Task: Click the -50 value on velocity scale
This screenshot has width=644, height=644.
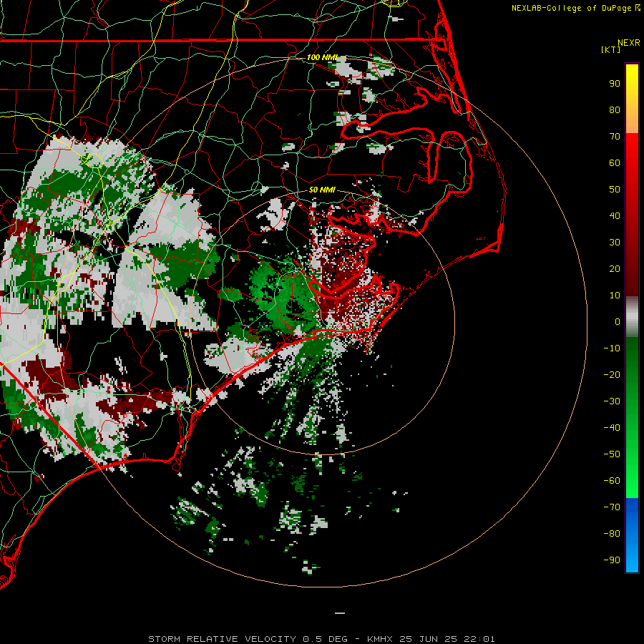Action: coord(612,454)
